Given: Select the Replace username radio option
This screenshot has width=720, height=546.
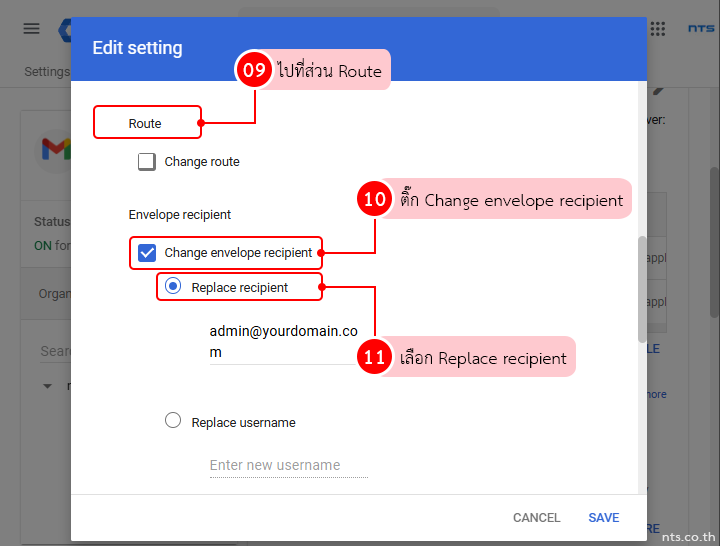Looking at the screenshot, I should coord(173,420).
